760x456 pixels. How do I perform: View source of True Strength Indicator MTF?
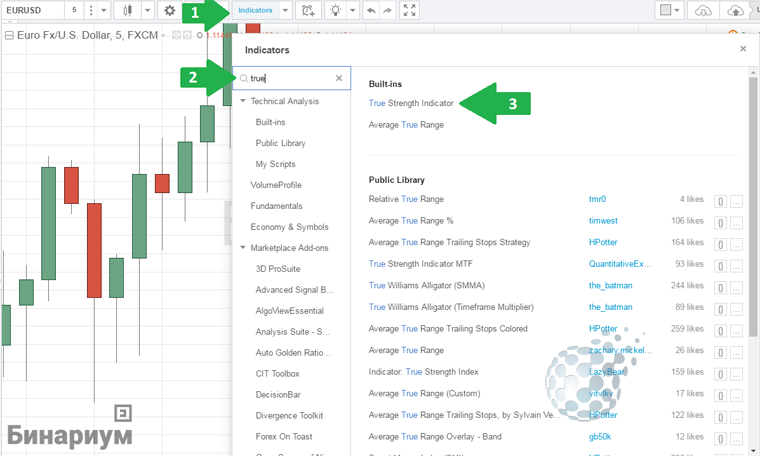point(720,266)
